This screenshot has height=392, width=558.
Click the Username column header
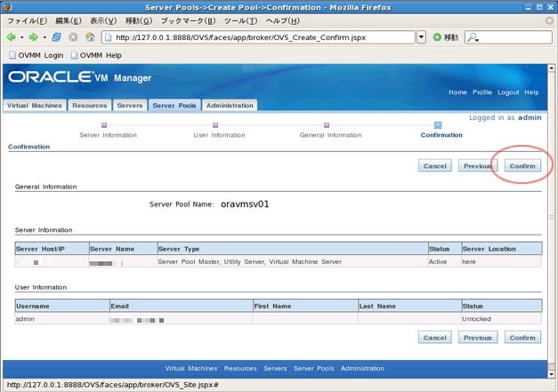tap(62, 306)
